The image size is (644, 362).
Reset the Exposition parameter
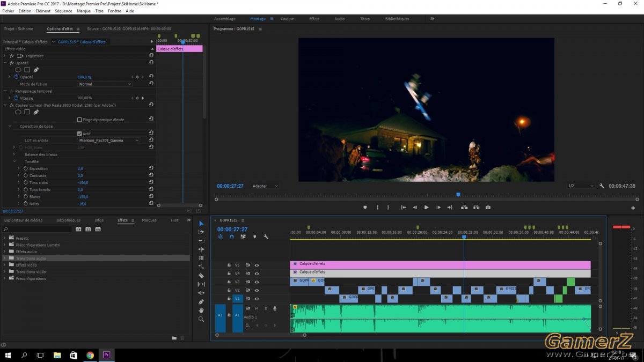click(151, 168)
